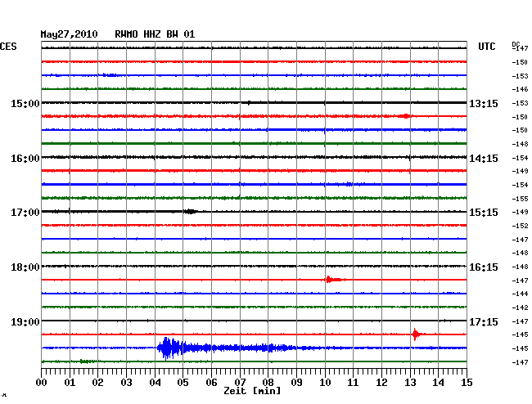
Task: Click the DC column header above offsets
Action: [516, 44]
